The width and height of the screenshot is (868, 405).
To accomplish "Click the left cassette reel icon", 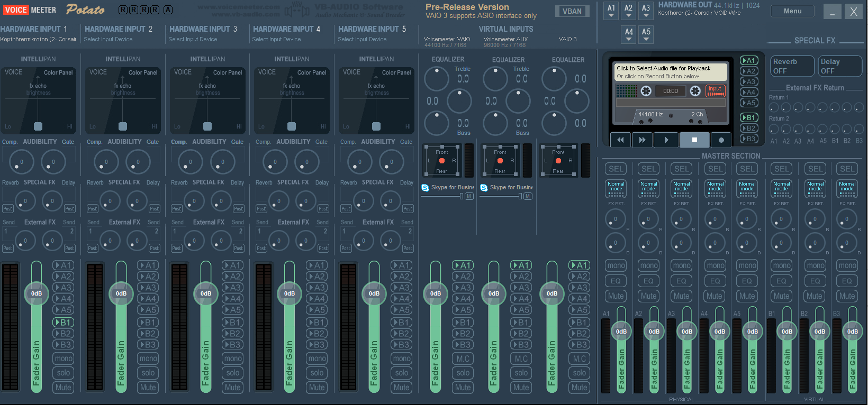I will [646, 91].
